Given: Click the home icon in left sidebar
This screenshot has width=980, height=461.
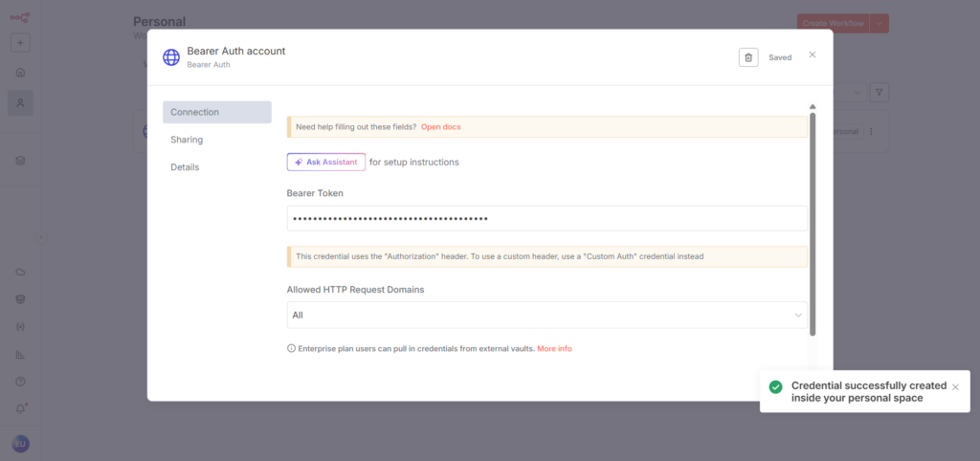Looking at the screenshot, I should 20,73.
